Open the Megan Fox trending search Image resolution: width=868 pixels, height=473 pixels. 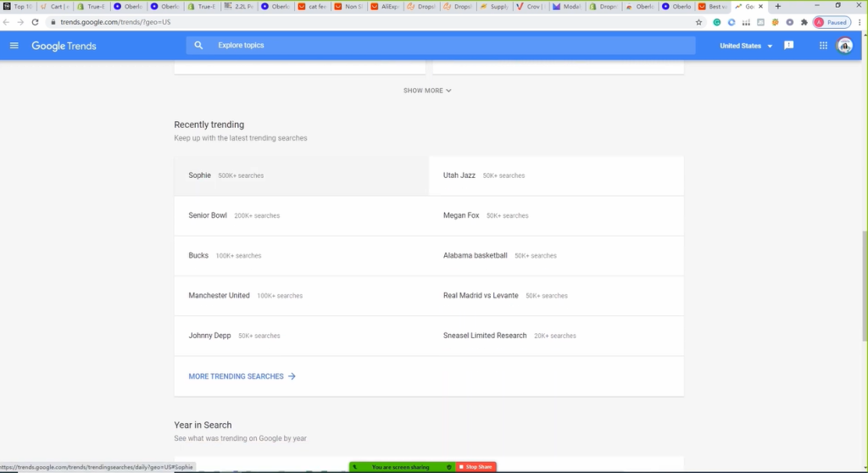tap(556, 215)
